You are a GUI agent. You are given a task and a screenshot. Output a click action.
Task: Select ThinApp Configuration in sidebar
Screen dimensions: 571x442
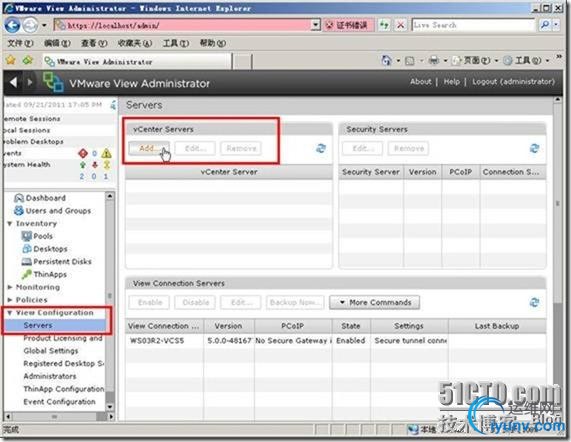[63, 389]
